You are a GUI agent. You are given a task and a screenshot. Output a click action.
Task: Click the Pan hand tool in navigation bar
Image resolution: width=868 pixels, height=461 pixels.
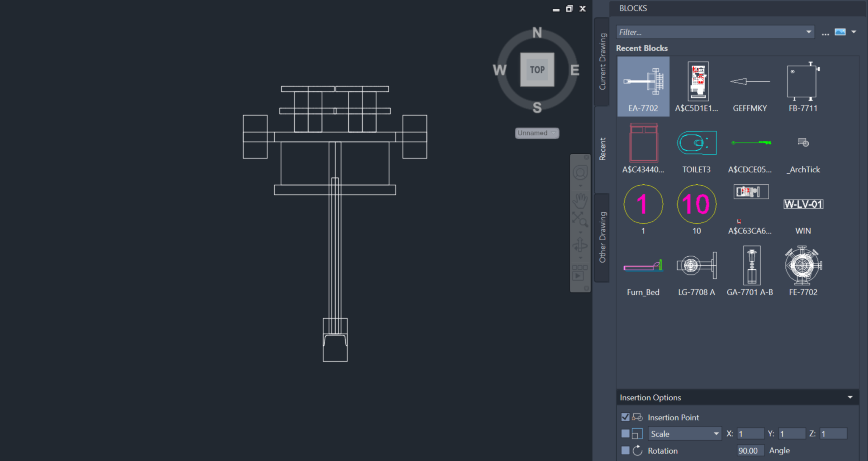pos(580,200)
